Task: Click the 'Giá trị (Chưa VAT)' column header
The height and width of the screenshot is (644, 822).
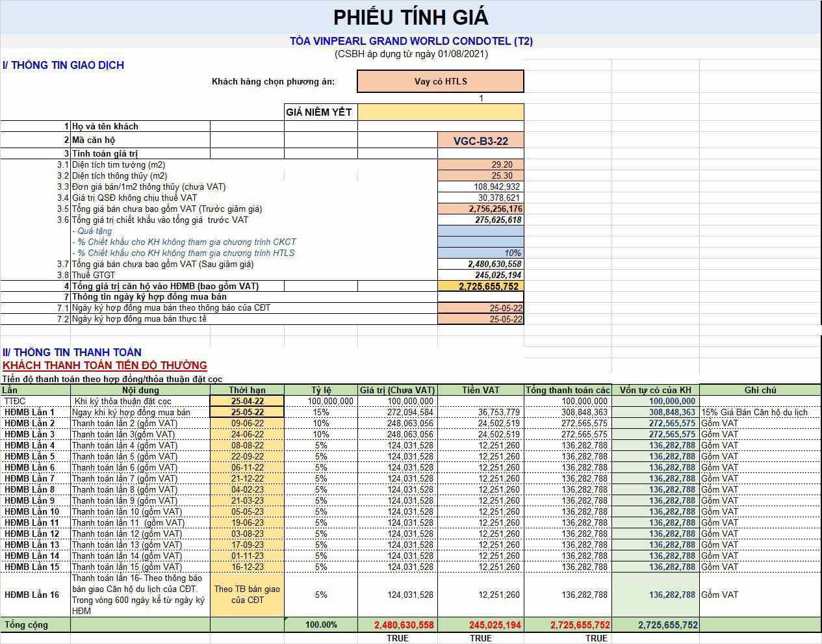Action: pyautogui.click(x=397, y=391)
